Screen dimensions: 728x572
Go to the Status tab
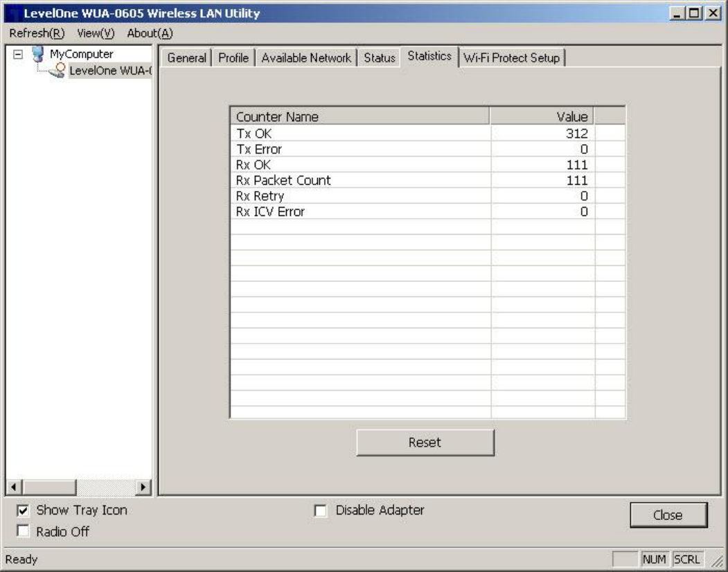point(379,58)
